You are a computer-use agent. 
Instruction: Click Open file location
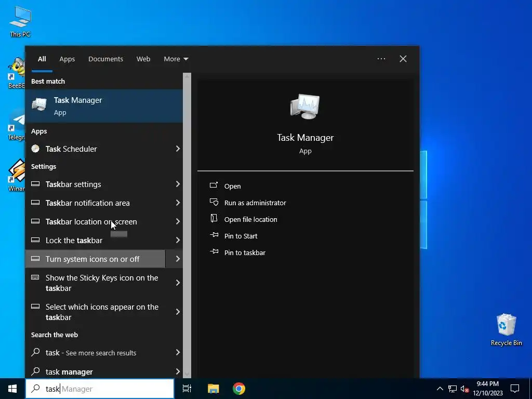(x=251, y=219)
